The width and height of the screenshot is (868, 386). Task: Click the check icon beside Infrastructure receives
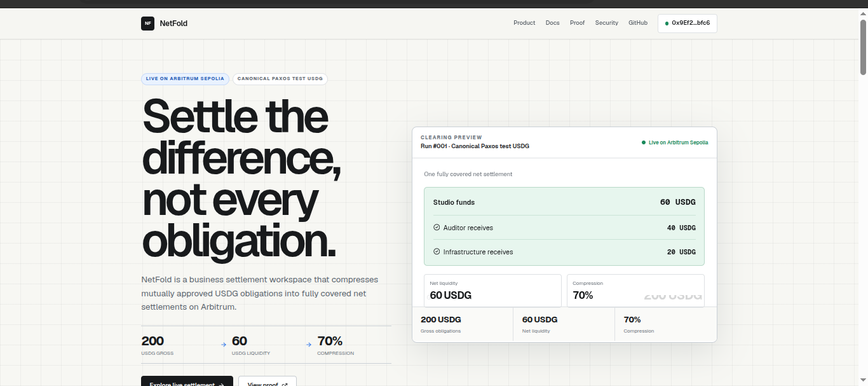437,251
